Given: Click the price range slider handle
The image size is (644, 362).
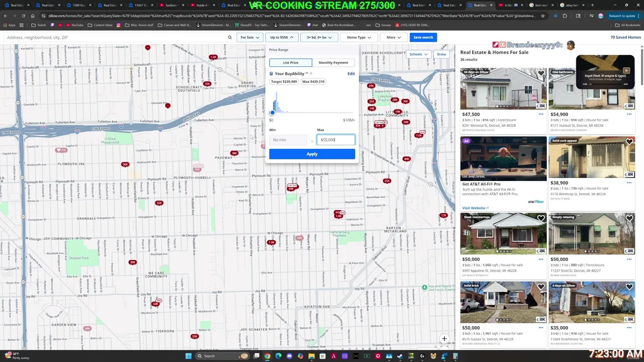Looking at the screenshot, I should (x=272, y=113).
